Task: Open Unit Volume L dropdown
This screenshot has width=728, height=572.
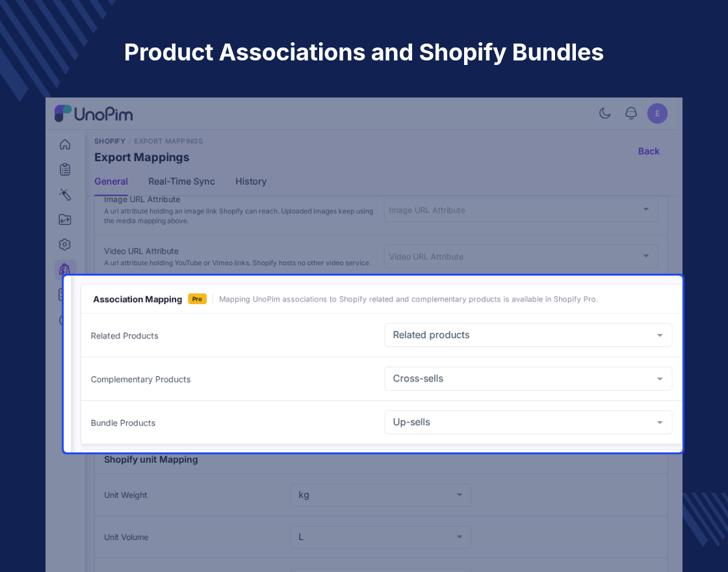Action: (x=381, y=537)
